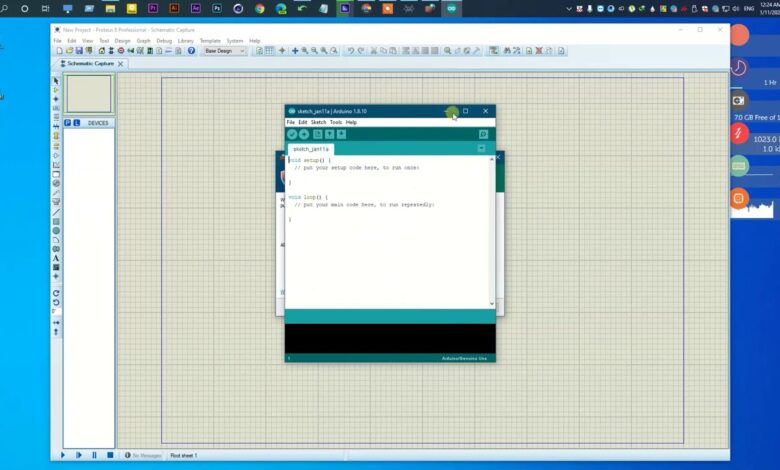The height and width of the screenshot is (470, 780).
Task: Select Proteus 2D Graphics Text 'A' tool
Action: (56, 258)
